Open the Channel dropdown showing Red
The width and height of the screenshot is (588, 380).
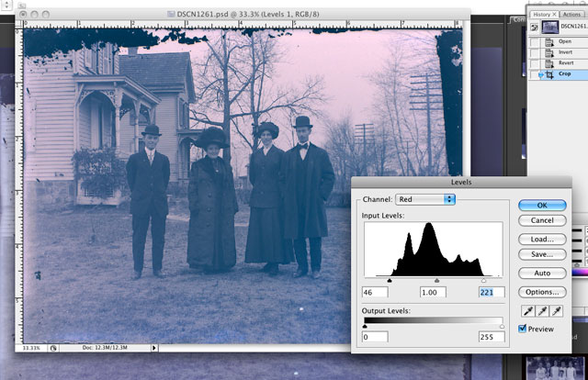[x=425, y=199]
